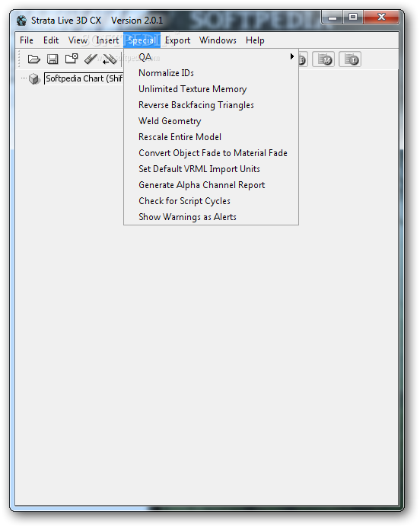The width and height of the screenshot is (420, 527).
Task: Minimize the Strata Live 3D window
Action: pyautogui.click(x=332, y=18)
